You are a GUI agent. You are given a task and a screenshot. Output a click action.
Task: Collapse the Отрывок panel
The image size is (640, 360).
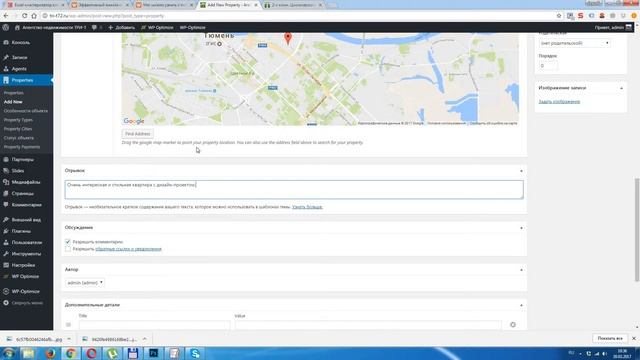tap(521, 171)
